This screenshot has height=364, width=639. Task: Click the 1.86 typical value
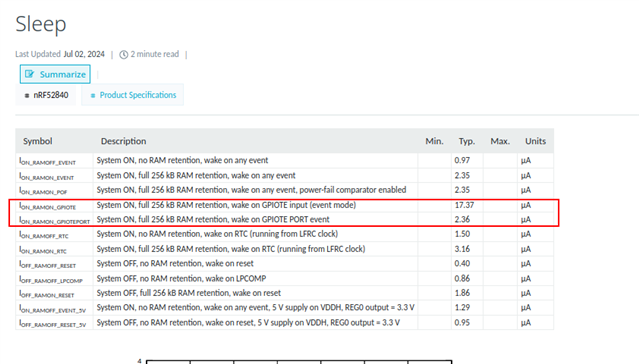[x=462, y=293]
